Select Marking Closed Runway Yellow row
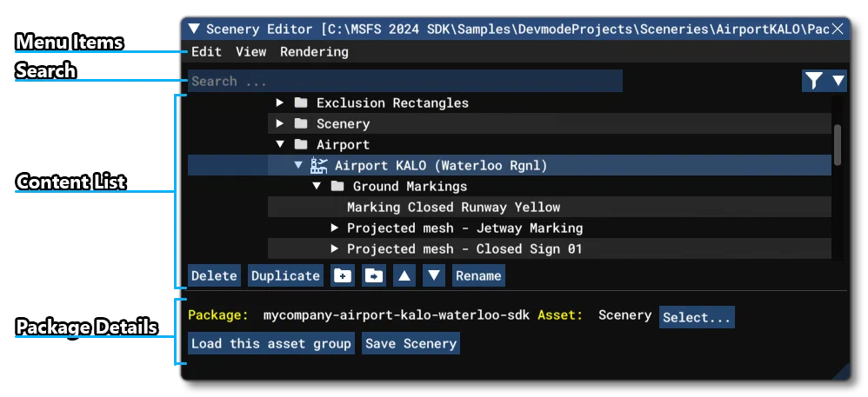This screenshot has height=397, width=868. (x=550, y=208)
